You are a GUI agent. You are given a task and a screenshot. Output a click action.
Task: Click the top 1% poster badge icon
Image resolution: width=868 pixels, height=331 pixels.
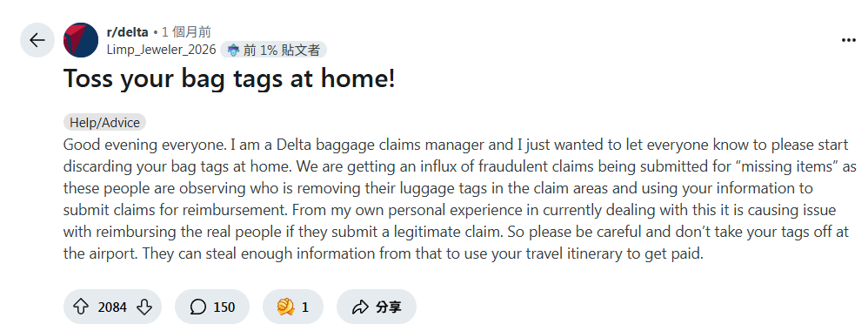coord(233,50)
